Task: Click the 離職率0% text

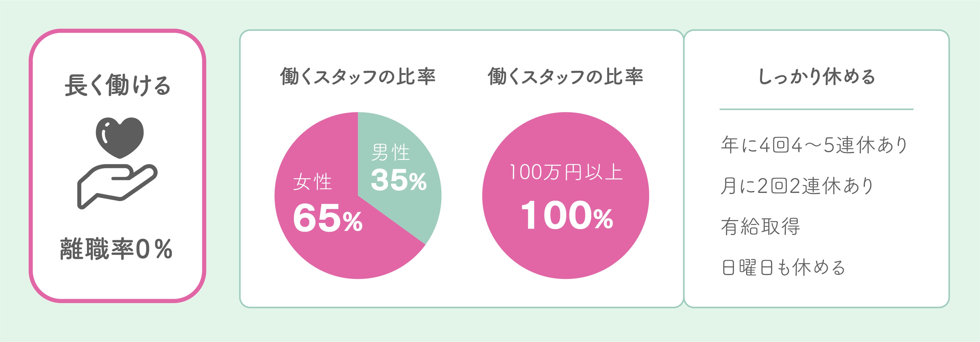Action: click(x=116, y=249)
